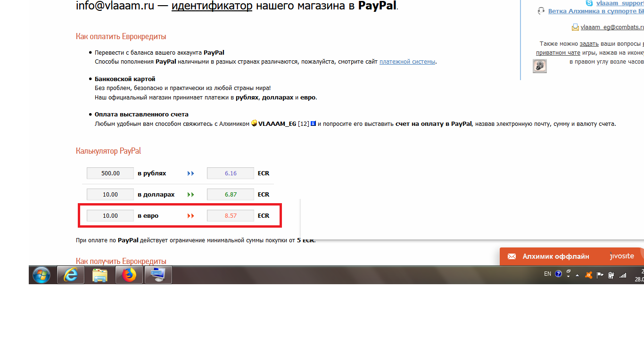Launch Internet Explorer from the taskbar
The height and width of the screenshot is (362, 644).
pos(71,274)
